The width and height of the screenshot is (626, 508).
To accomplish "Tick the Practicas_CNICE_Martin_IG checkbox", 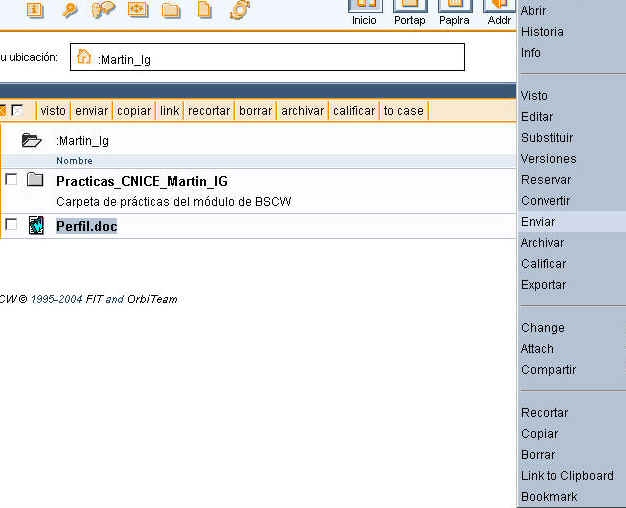I will click(x=11, y=179).
